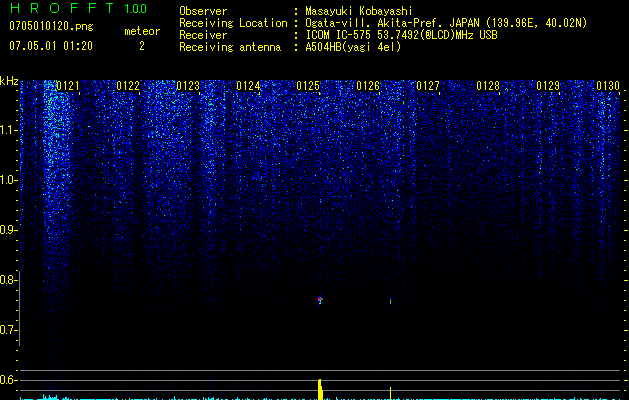Screen dimensions: 629x400
Task: Click the 0.9 kHz axis label
Action: (x=7, y=230)
